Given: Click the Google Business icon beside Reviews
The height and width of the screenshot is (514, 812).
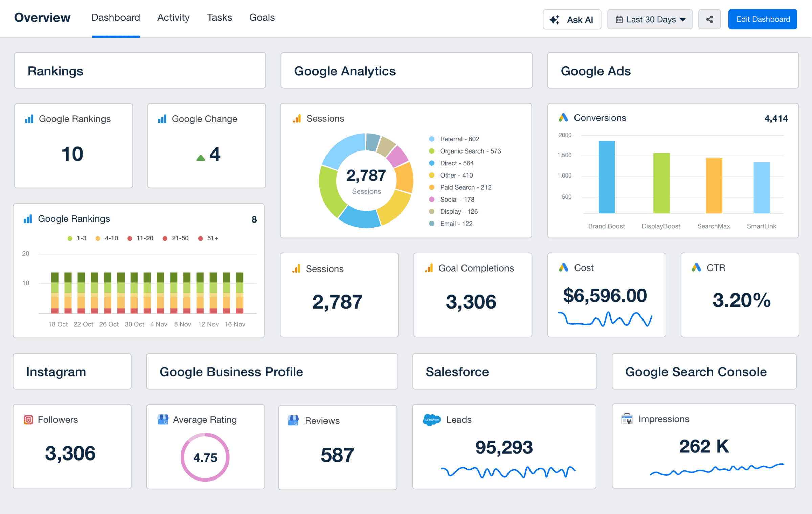Looking at the screenshot, I should 293,420.
